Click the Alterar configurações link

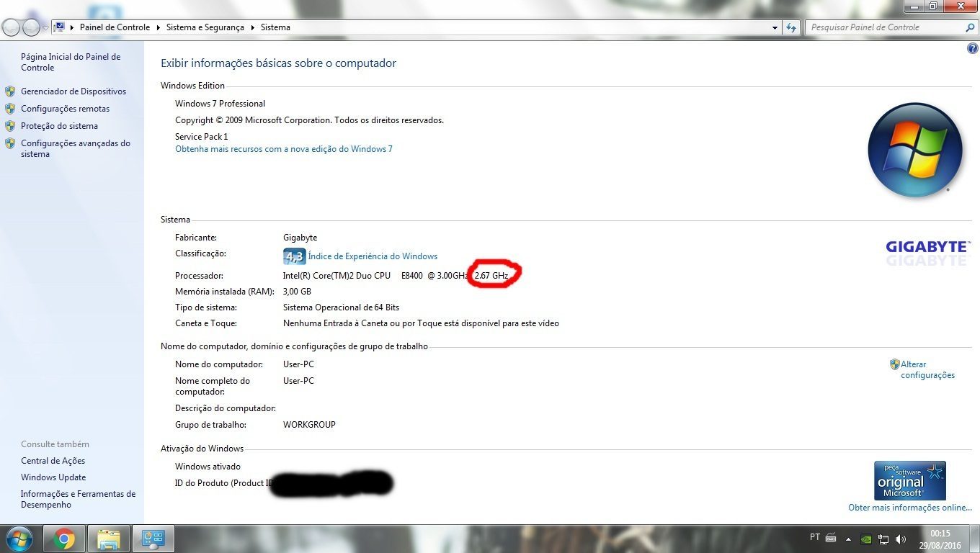click(928, 369)
